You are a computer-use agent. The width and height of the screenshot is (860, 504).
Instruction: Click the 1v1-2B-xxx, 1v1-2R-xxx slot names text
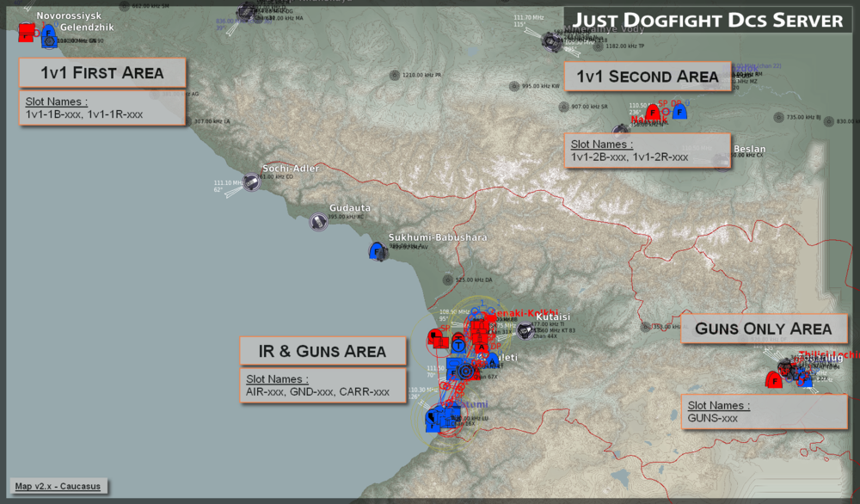click(630, 157)
